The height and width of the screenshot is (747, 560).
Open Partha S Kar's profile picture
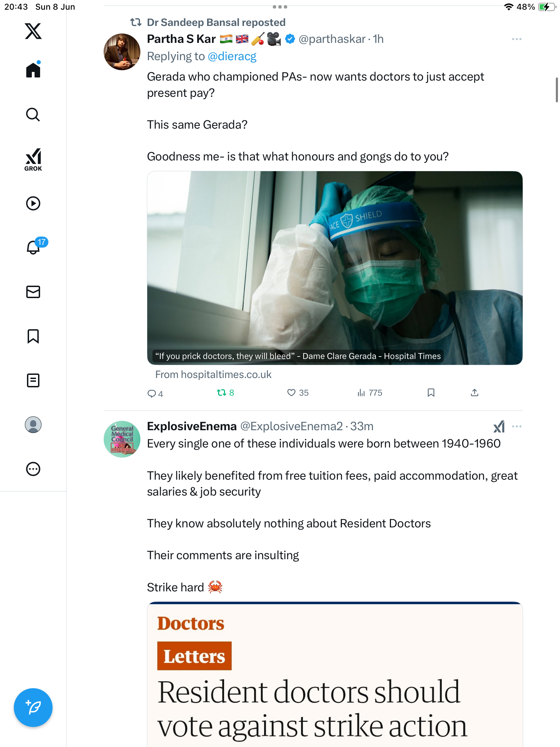[122, 52]
